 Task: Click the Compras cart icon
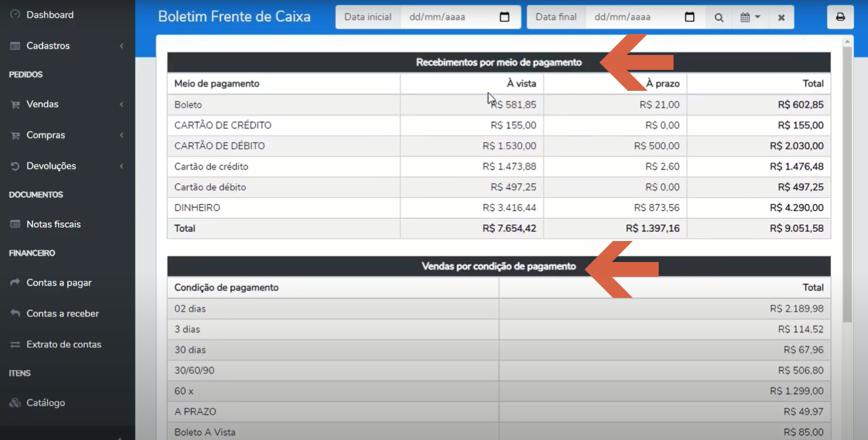(15, 135)
